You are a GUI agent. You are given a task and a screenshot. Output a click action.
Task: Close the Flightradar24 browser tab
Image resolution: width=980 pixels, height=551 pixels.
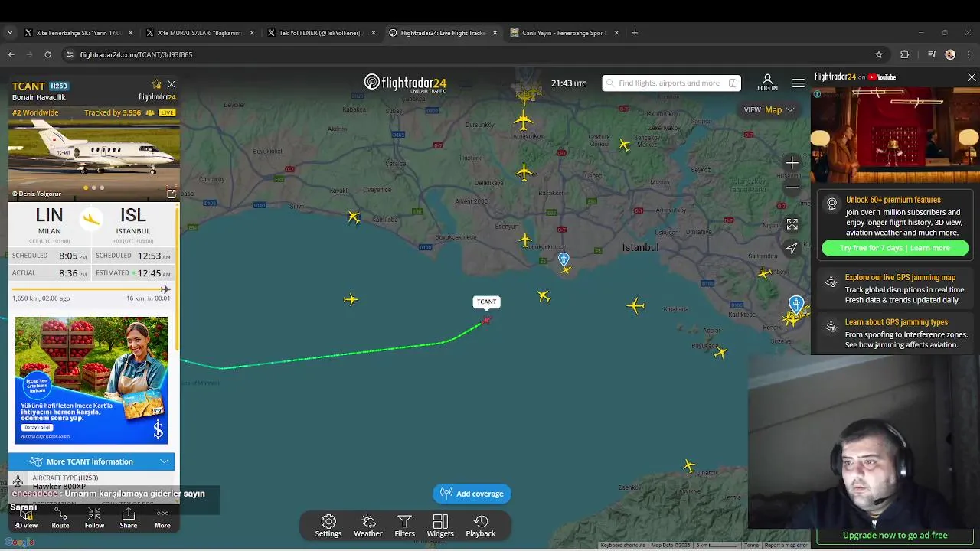pyautogui.click(x=495, y=33)
